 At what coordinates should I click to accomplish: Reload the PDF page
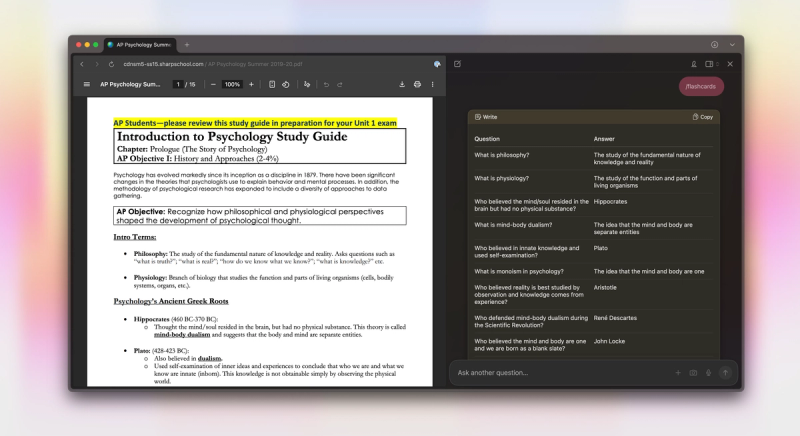(x=111, y=64)
